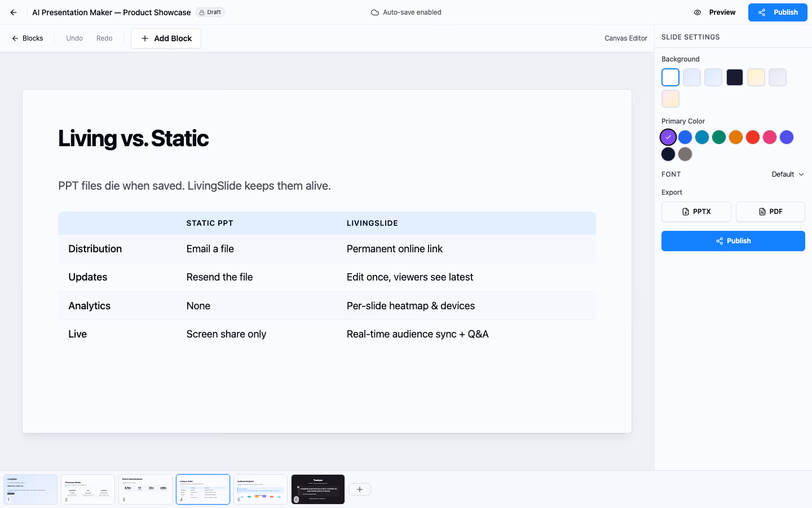Click the 'Updates' row label

[x=88, y=277]
